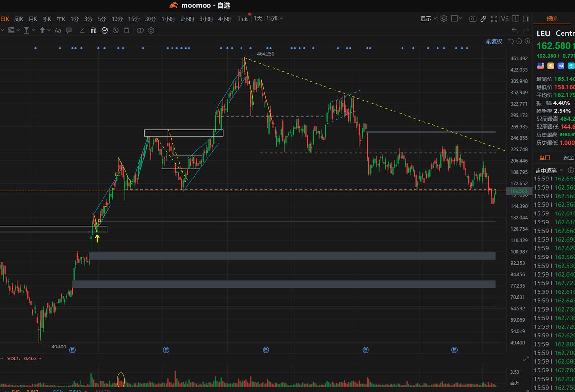
Task: Select the 1分 timeframe
Action: [x=75, y=19]
